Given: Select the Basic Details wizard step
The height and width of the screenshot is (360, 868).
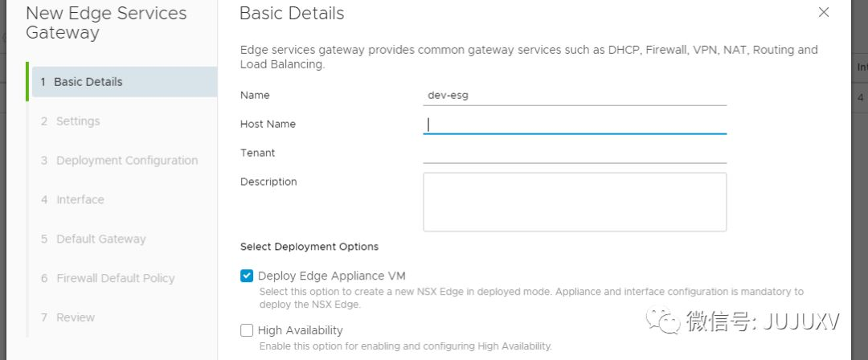Looking at the screenshot, I should tap(88, 82).
